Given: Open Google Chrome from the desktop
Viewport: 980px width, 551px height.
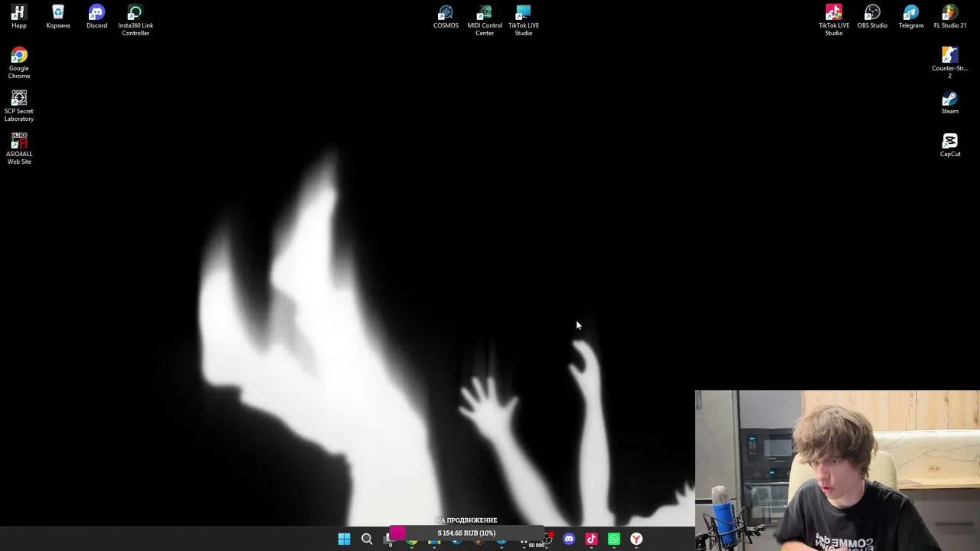Looking at the screenshot, I should pos(19,63).
